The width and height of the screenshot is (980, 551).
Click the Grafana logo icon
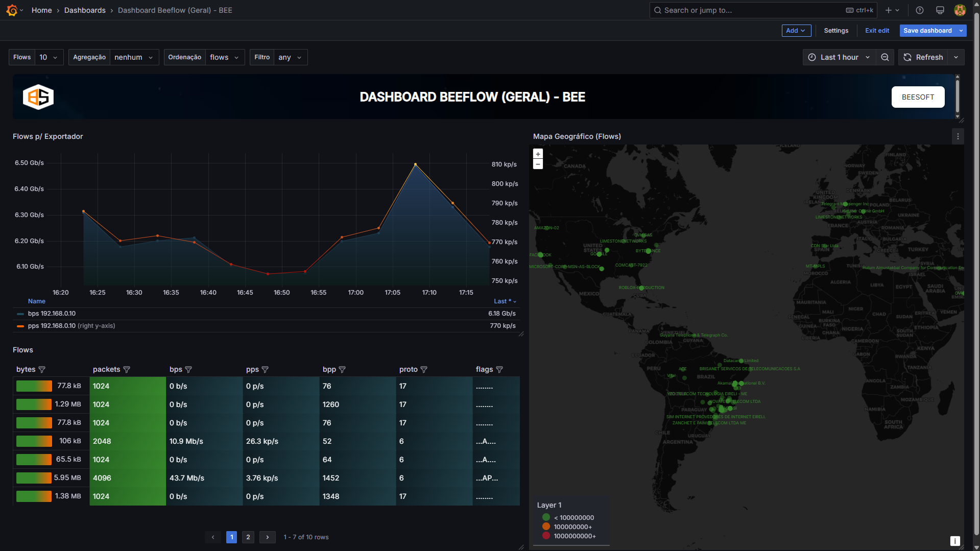pyautogui.click(x=12, y=10)
